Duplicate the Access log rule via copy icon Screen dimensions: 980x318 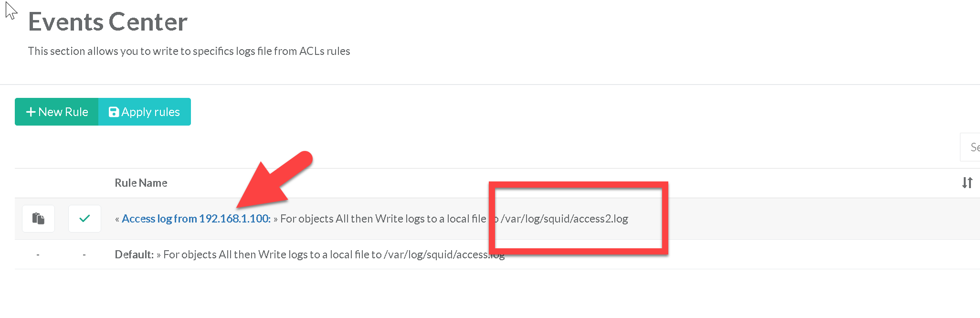pos(39,219)
